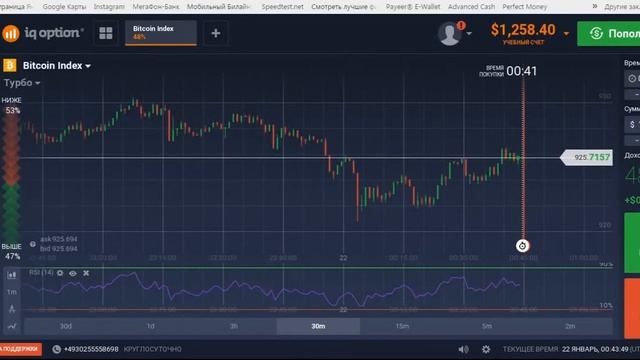Viewport: 640px width, 360px height.
Task: Select the 2m time range
Action: (570, 326)
